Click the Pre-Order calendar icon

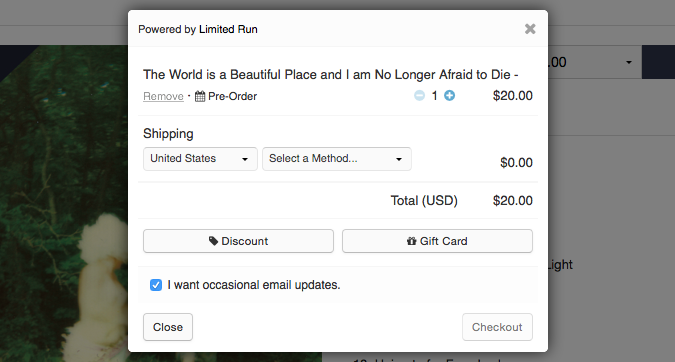click(x=200, y=96)
